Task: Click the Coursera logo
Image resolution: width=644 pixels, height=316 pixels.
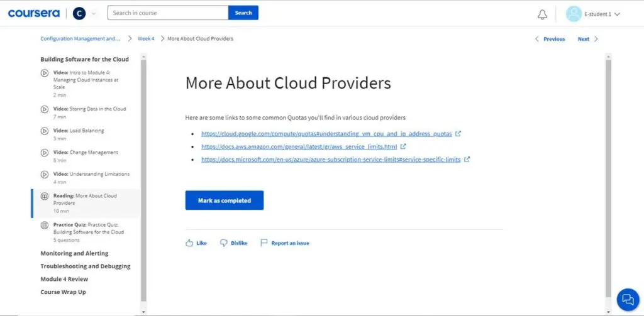Action: (34, 13)
